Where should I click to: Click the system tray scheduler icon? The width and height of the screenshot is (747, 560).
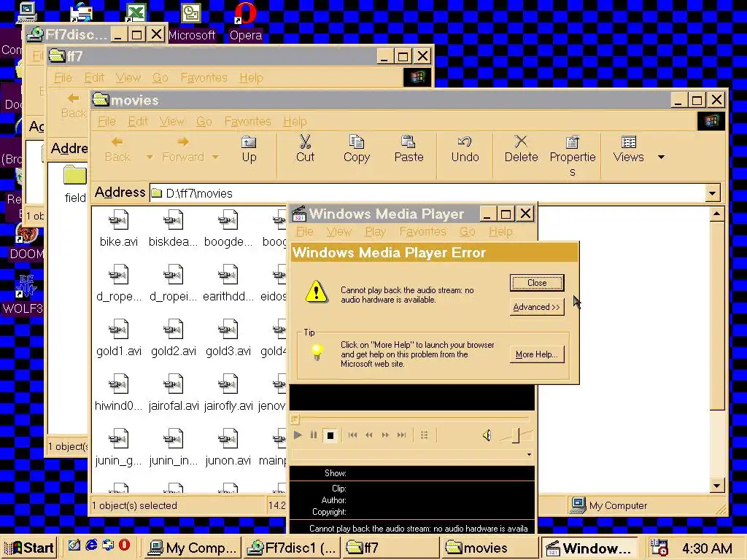click(659, 548)
